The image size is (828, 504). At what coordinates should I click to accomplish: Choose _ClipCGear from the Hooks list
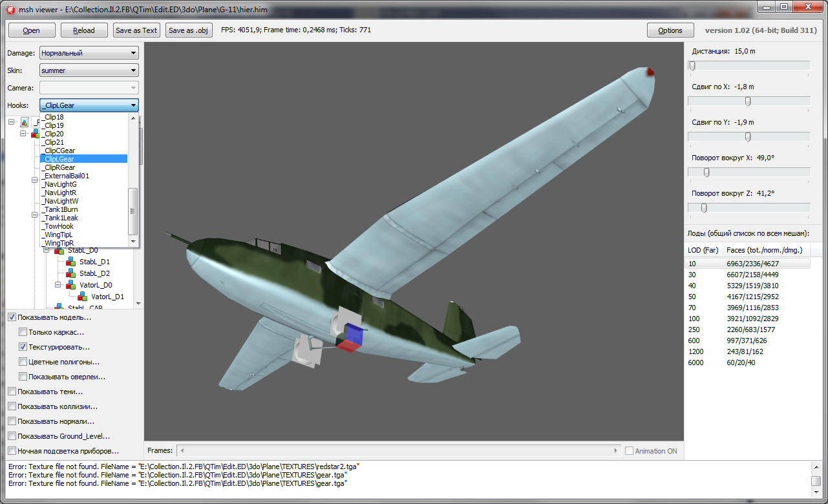point(83,151)
